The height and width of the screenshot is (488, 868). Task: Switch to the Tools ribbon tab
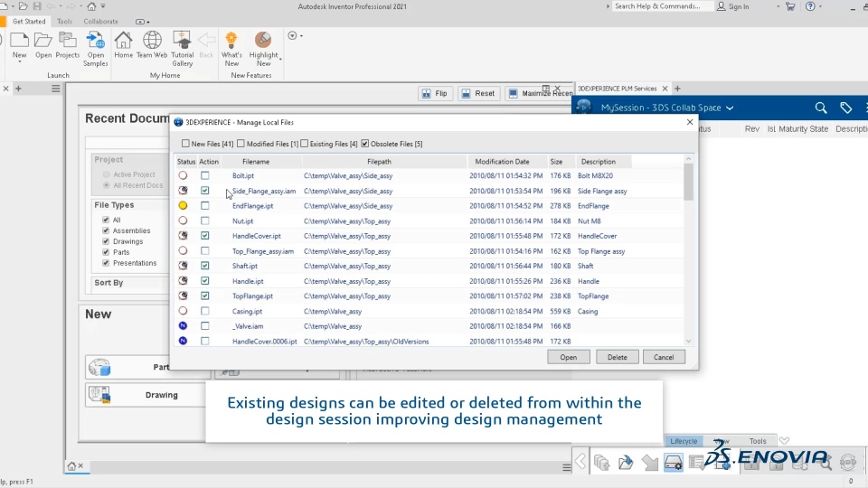tap(64, 22)
